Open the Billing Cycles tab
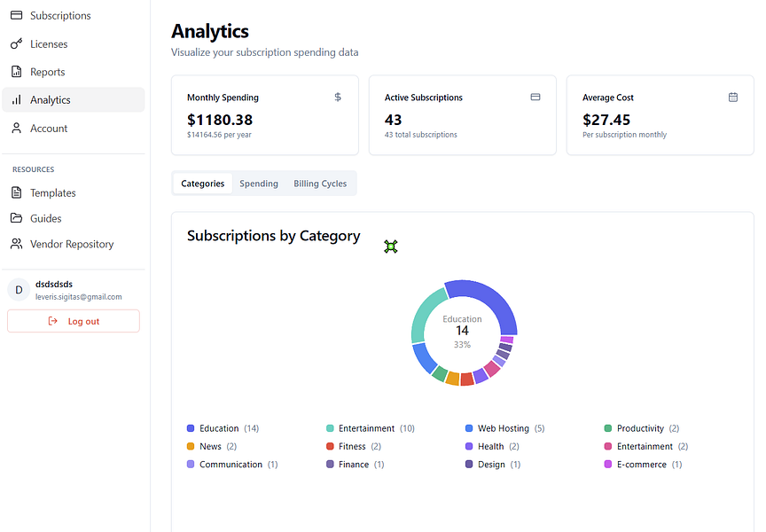The image size is (766, 532). pyautogui.click(x=320, y=184)
